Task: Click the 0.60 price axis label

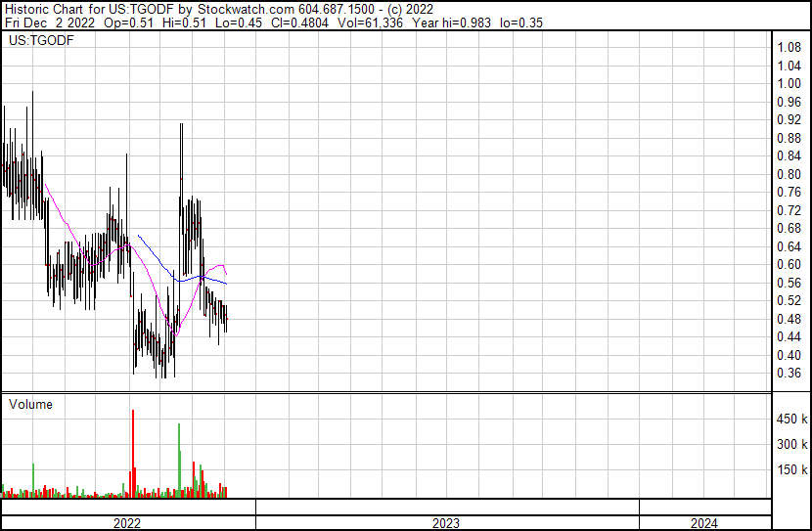Action: [x=789, y=264]
